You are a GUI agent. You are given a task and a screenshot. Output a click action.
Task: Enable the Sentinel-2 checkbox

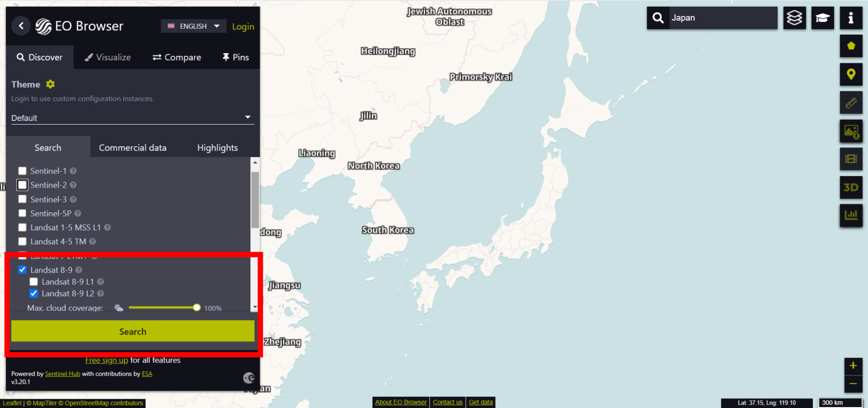tap(22, 185)
